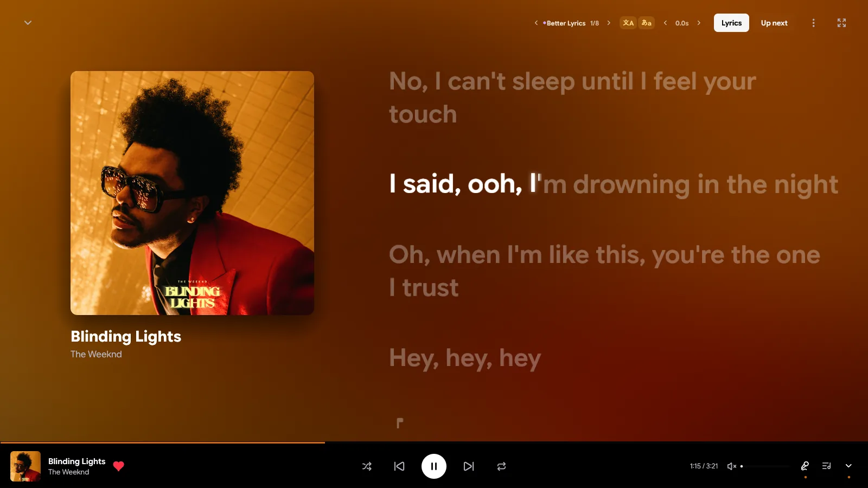Viewport: 868px width, 488px height.
Task: Collapse player with bottom-right chevron
Action: pos(848,466)
